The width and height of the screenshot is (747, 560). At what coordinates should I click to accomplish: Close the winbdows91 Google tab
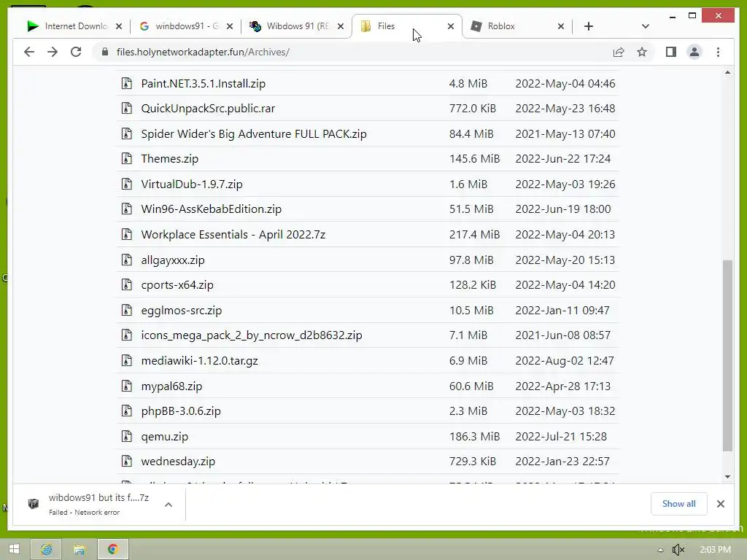coord(230,26)
